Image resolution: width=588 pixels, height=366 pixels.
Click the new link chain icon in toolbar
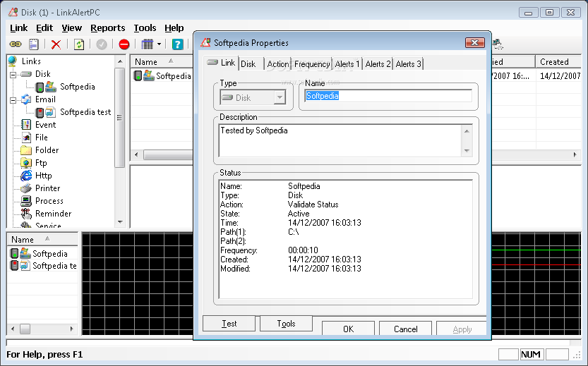[x=16, y=44]
